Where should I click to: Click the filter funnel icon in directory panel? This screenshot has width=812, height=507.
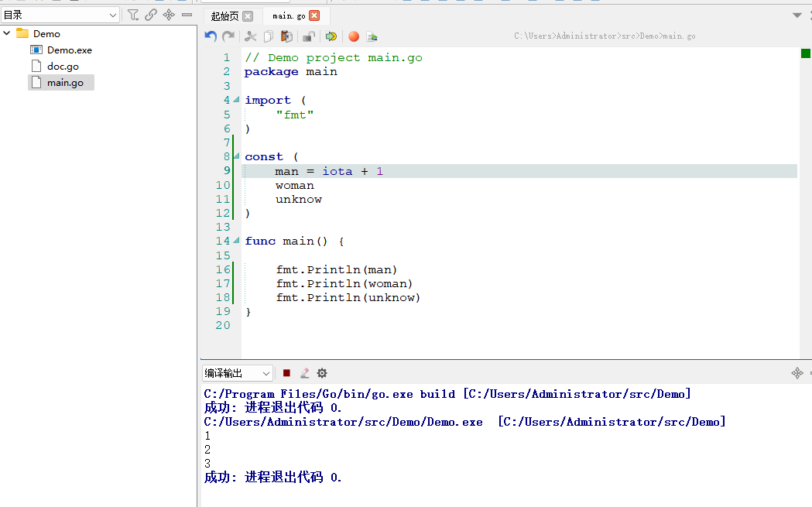coord(133,15)
